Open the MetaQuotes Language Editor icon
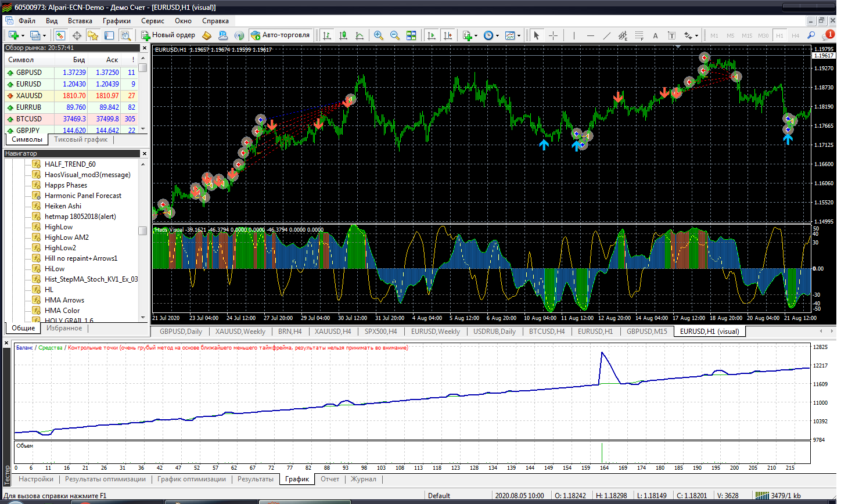This screenshot has height=504, width=841. [x=206, y=35]
